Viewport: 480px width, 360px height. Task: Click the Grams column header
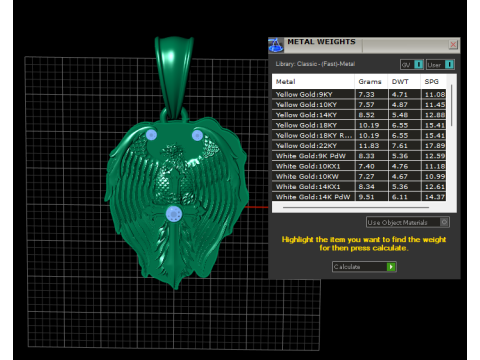371,82
